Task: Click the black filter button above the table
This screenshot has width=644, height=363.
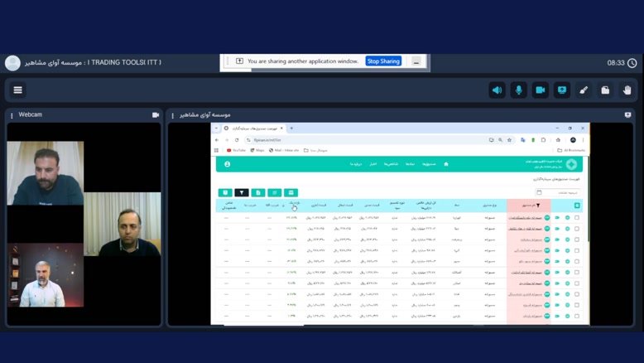Action: click(242, 192)
